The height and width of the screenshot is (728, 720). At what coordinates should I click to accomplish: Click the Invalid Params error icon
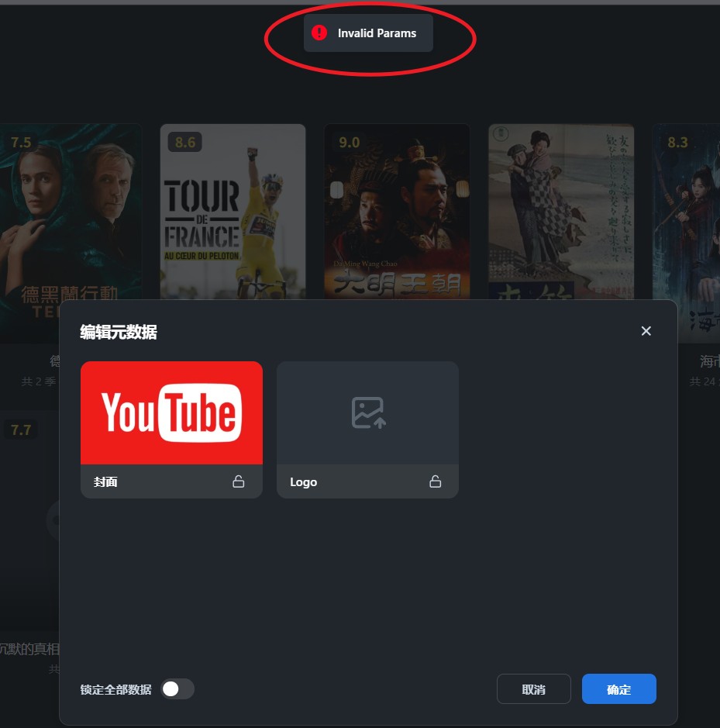pyautogui.click(x=319, y=33)
